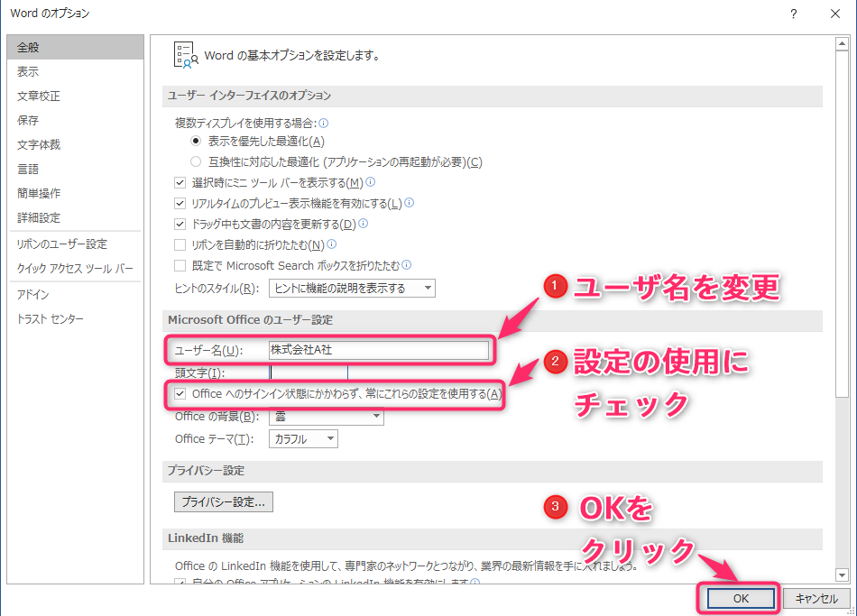Enable リボンを自動的に折りたたむ checkbox
This screenshot has width=857, height=616.
coord(180,245)
